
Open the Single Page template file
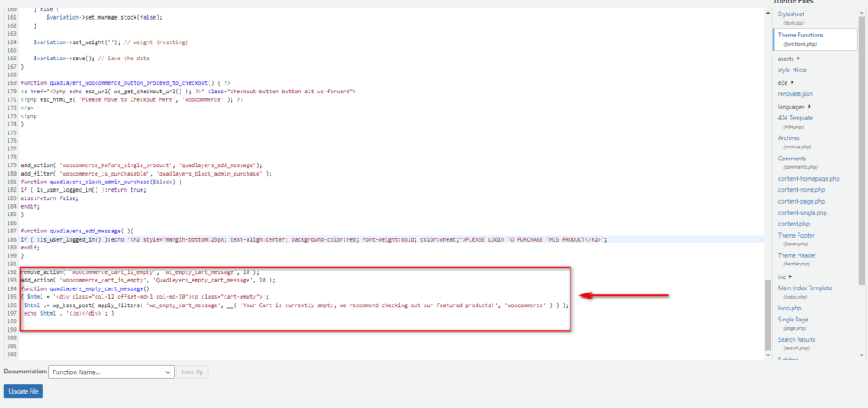(793, 320)
